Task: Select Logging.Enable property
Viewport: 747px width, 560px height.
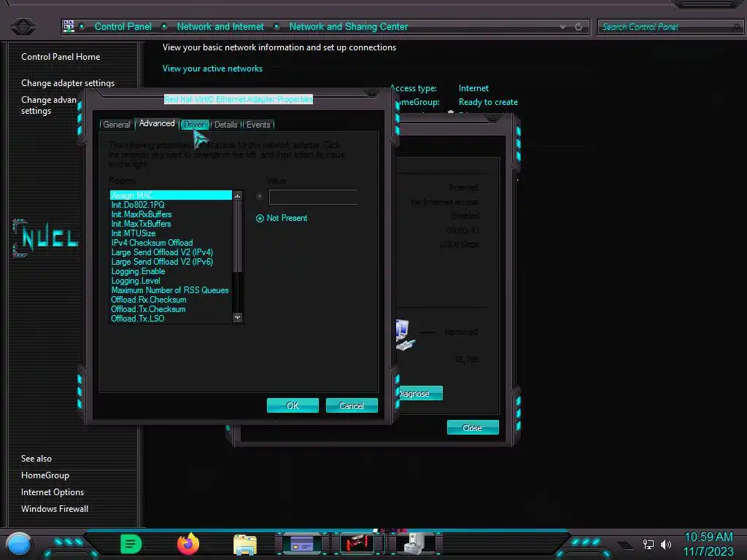Action: (171, 271)
